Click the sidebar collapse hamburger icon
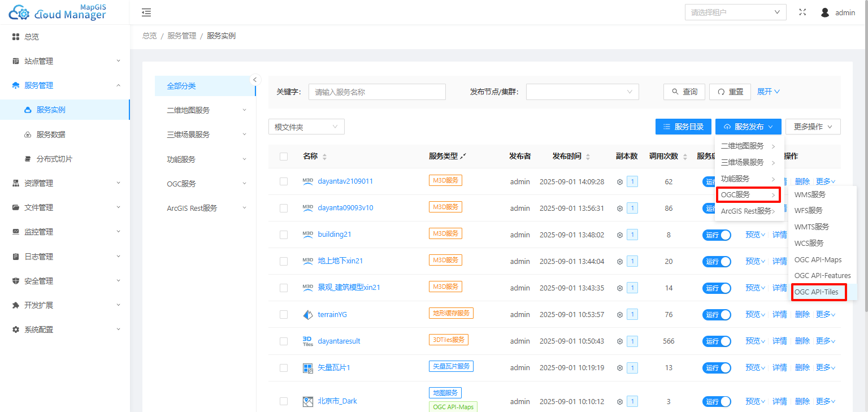The width and height of the screenshot is (868, 412). point(146,12)
